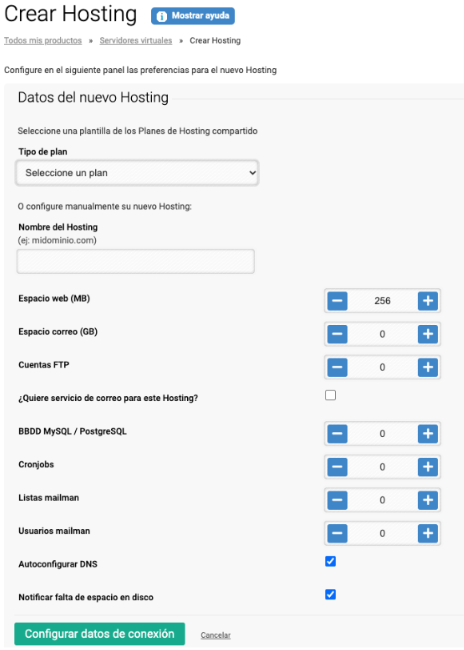Click the Cancelar link
The image size is (464, 650).
click(215, 635)
